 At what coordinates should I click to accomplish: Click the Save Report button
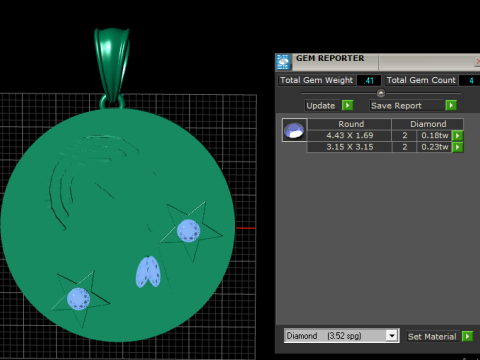pos(407,106)
